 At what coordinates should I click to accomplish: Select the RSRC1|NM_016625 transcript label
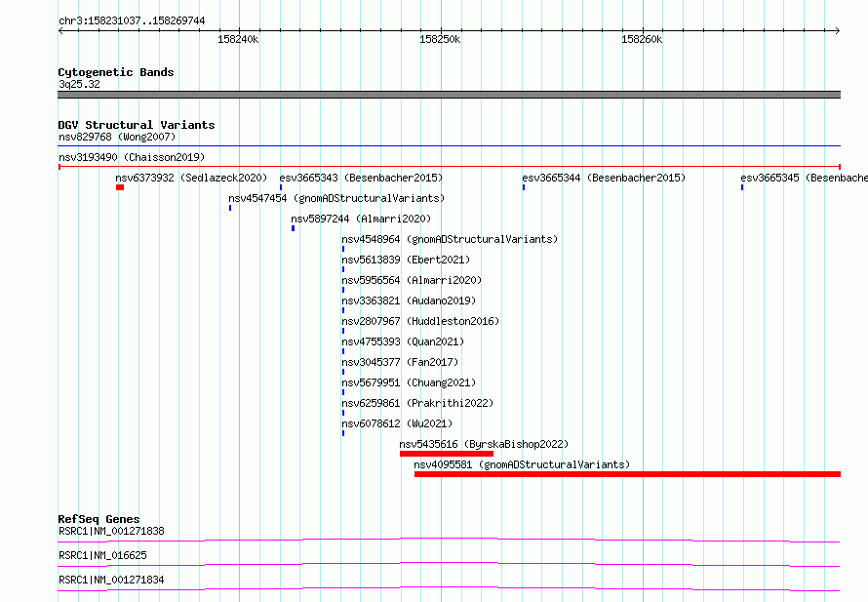[102, 555]
